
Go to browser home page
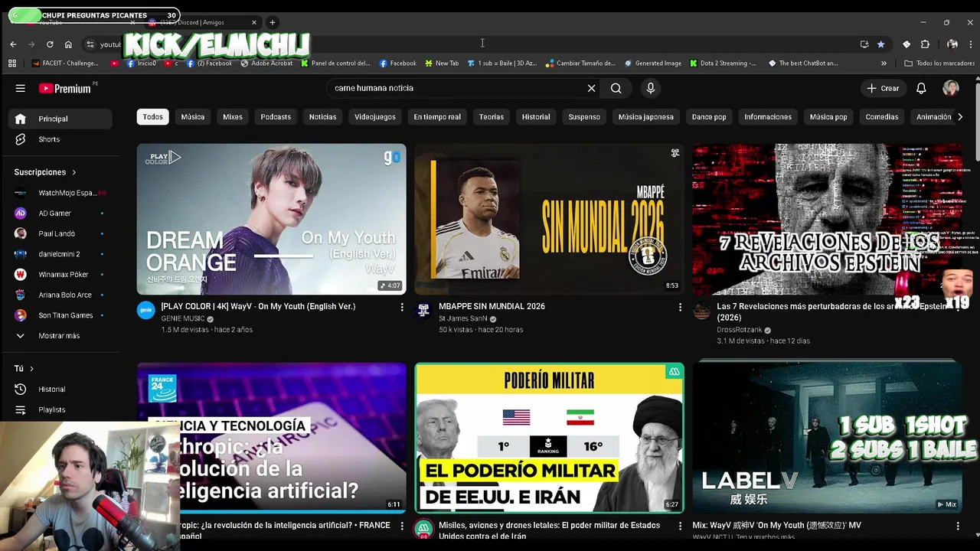click(68, 44)
